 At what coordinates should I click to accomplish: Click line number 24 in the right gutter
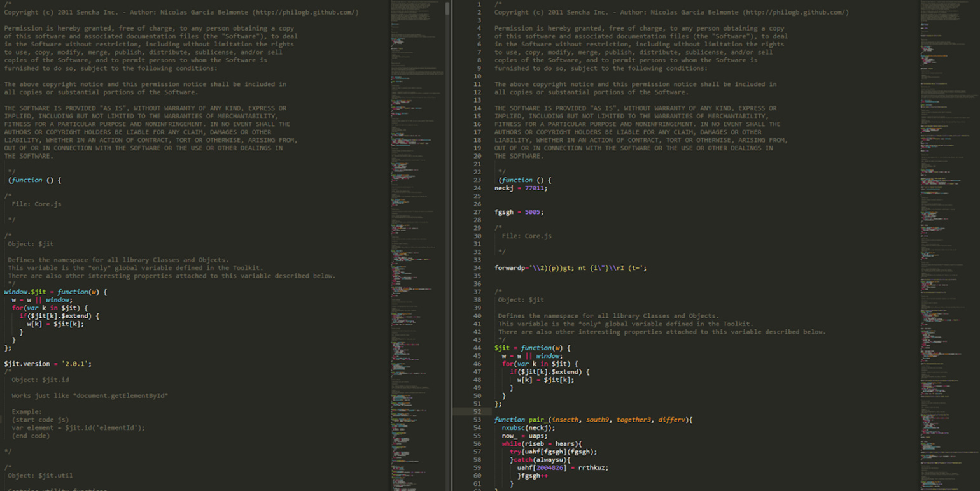477,188
